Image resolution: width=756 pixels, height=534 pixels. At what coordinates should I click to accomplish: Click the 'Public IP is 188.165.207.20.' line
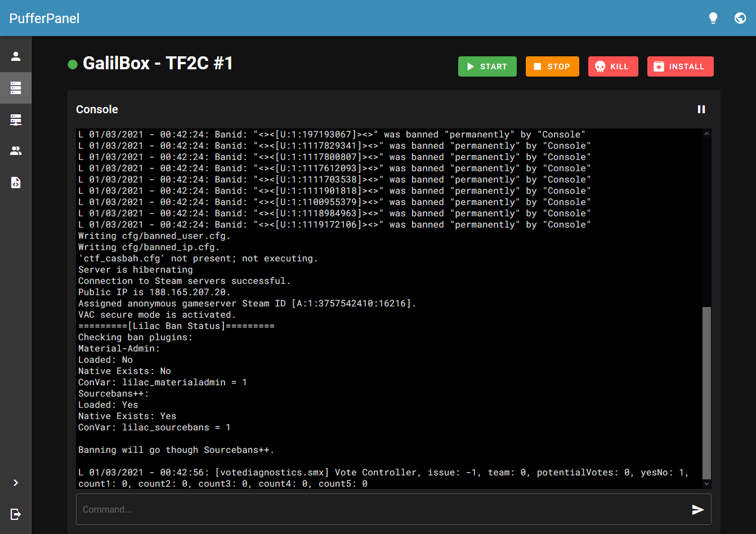pyautogui.click(x=154, y=292)
